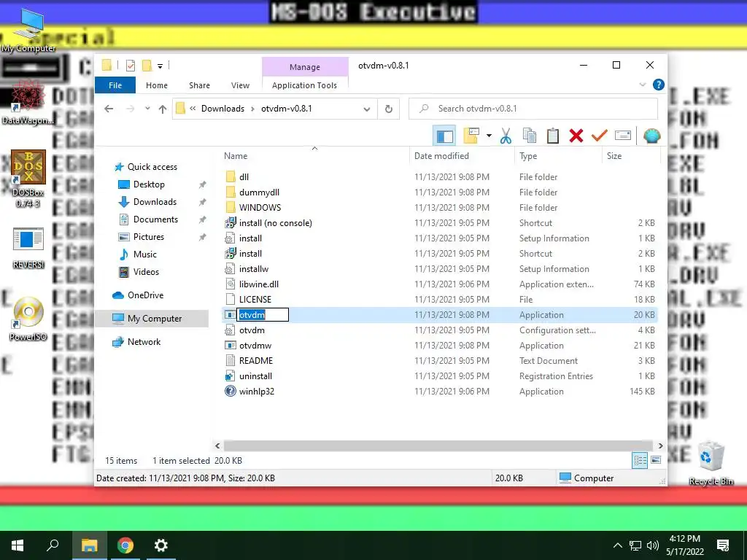This screenshot has height=560, width=747.
Task: Open Settings gear on taskbar
Action: (160, 545)
